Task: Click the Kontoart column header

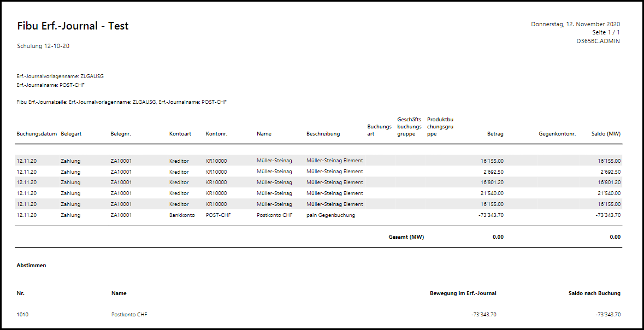Action: 180,134
